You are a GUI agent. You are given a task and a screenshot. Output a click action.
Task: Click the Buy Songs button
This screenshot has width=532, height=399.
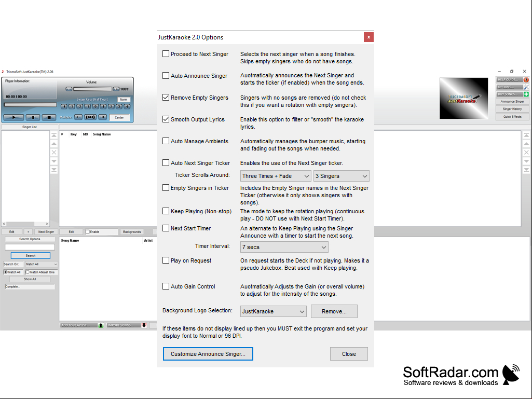point(512,94)
